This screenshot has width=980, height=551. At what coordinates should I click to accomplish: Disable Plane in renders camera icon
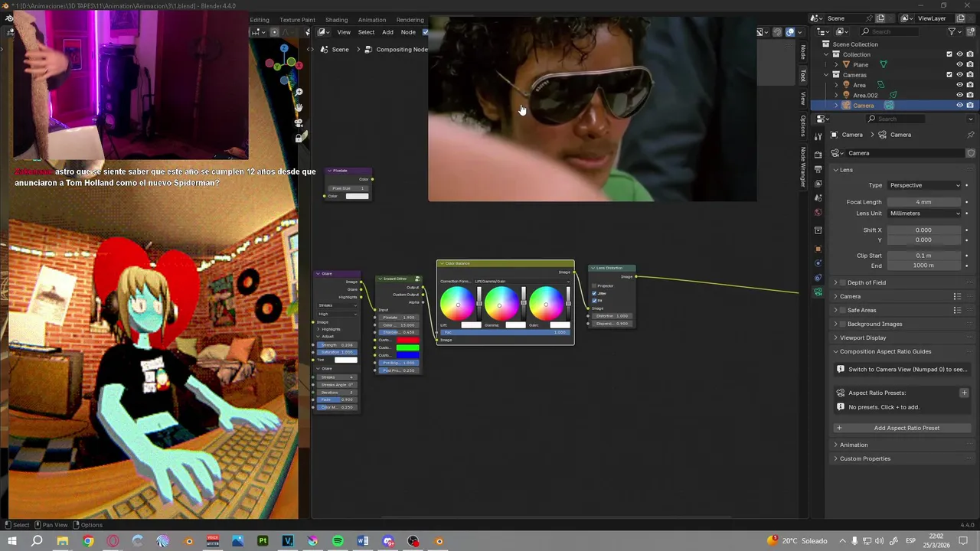coord(970,64)
